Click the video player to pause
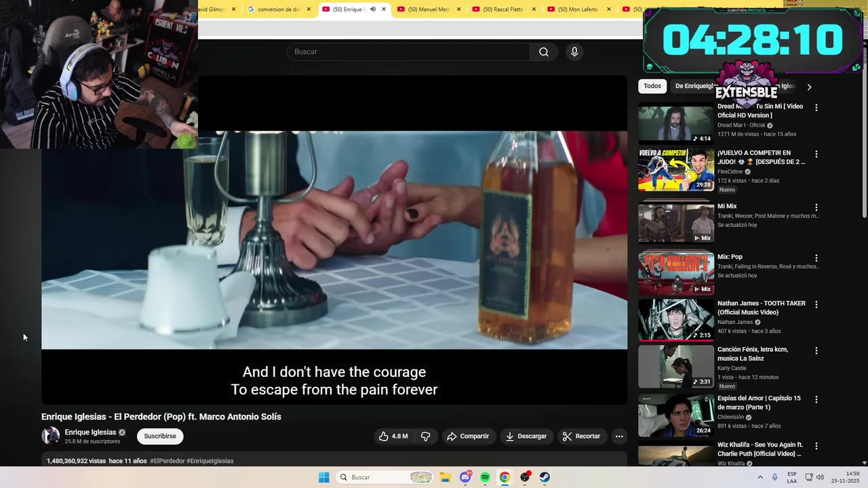This screenshot has width=868, height=488. 334,240
